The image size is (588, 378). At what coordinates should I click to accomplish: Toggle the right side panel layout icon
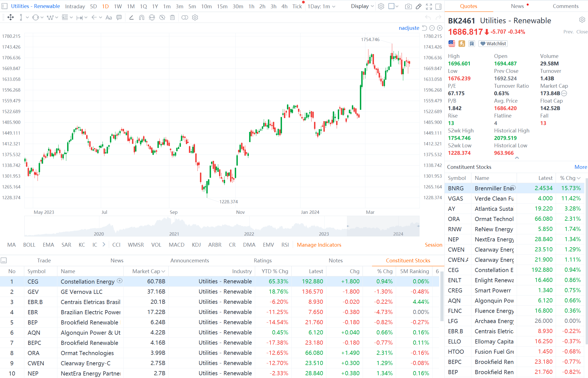click(438, 6)
